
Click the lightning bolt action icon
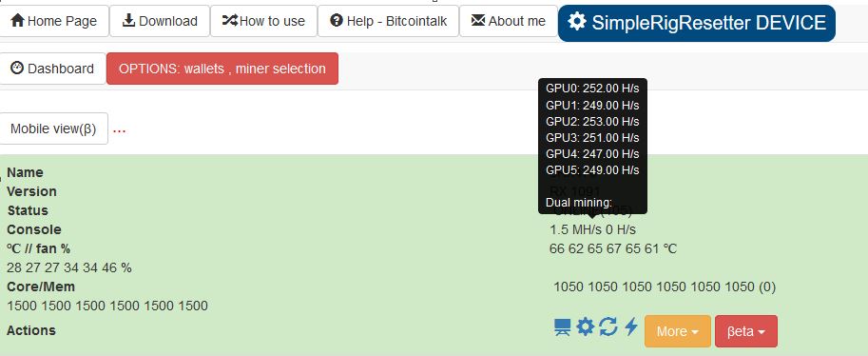click(631, 326)
